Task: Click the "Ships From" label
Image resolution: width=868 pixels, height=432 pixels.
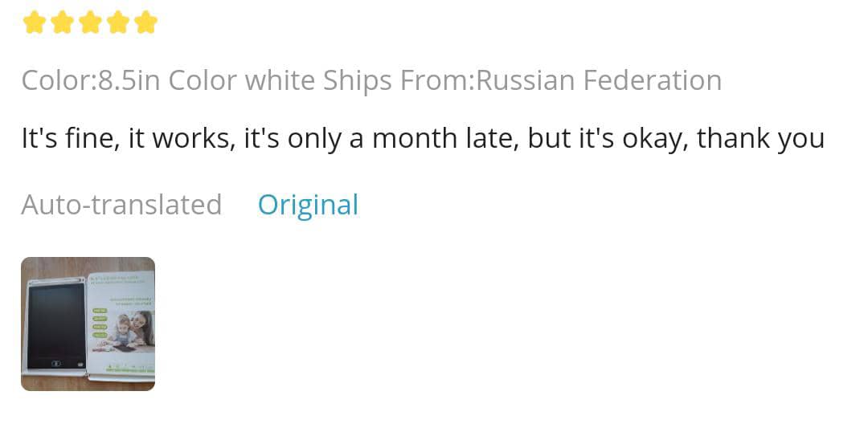Action: (397, 80)
